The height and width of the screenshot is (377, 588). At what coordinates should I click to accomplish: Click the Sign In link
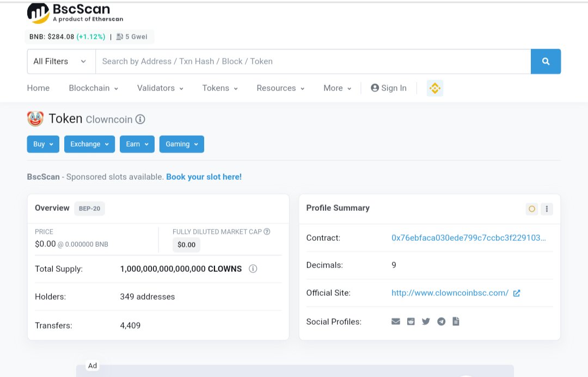tap(389, 88)
